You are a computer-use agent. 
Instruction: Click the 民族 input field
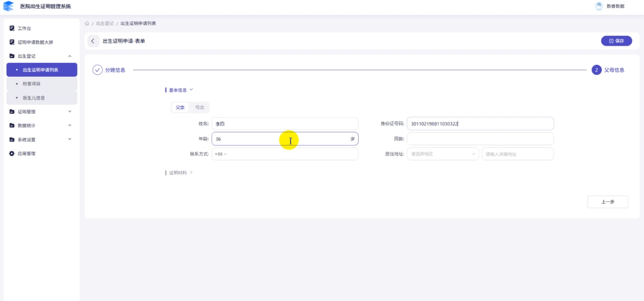pyautogui.click(x=480, y=139)
